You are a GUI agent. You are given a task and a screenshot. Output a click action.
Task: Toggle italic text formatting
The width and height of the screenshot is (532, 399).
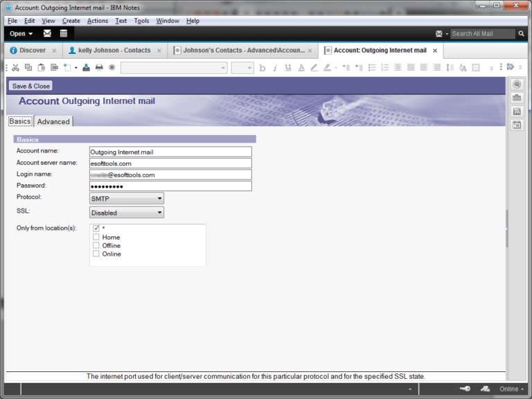point(275,68)
